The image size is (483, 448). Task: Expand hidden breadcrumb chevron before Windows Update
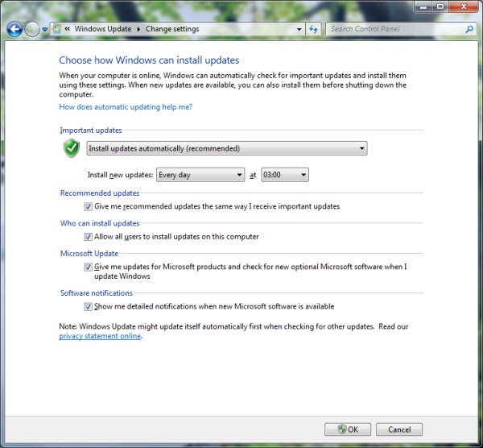click(67, 29)
